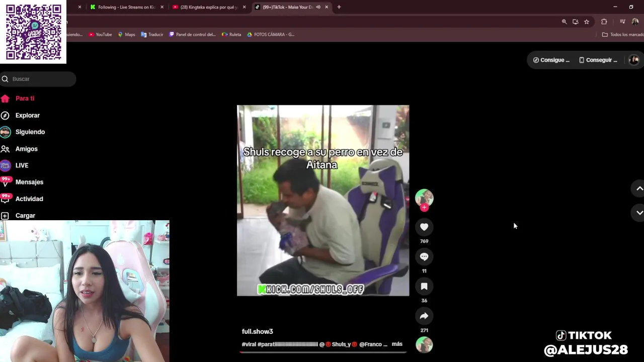Open the media control icon in the toolbar
This screenshot has width=644, height=362.
click(x=622, y=22)
